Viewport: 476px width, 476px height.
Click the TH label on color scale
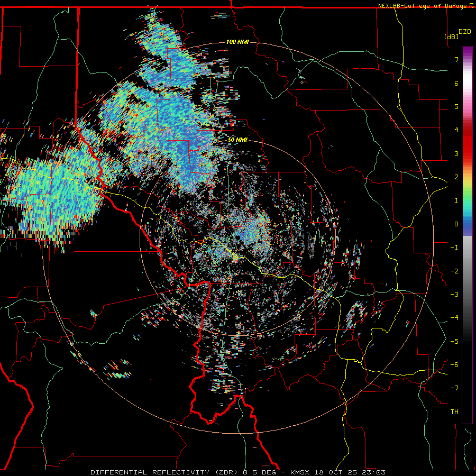pos(454,412)
